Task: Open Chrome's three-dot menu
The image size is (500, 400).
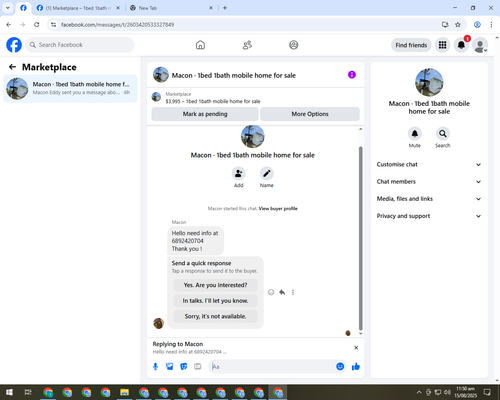Action: click(x=491, y=25)
